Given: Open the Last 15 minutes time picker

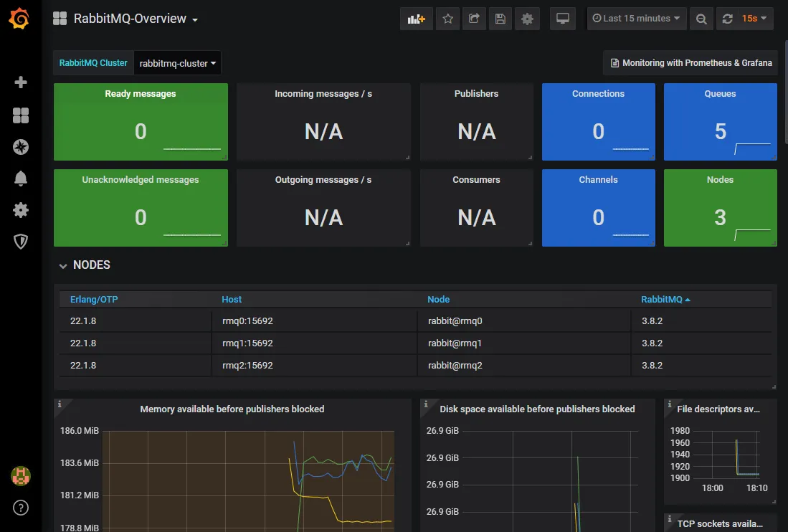Looking at the screenshot, I should pos(636,19).
